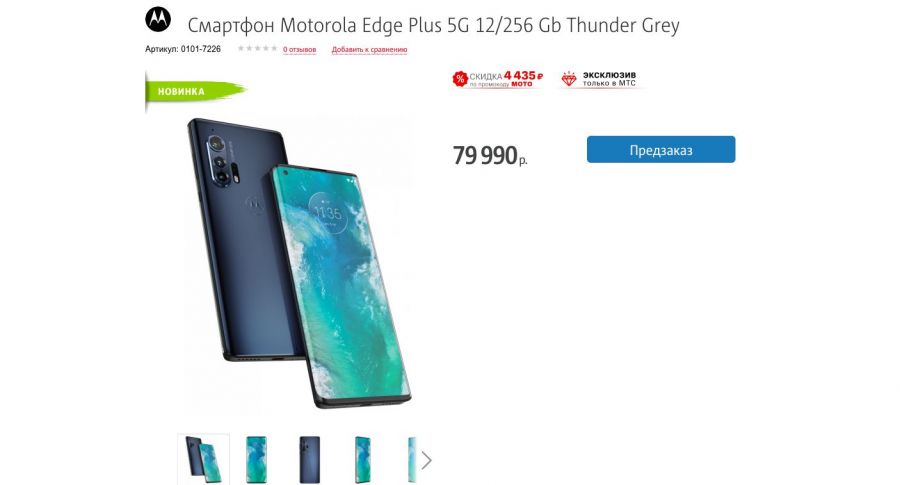Select the second thumbnail with front screen
The height and width of the screenshot is (485, 900).
(256, 459)
